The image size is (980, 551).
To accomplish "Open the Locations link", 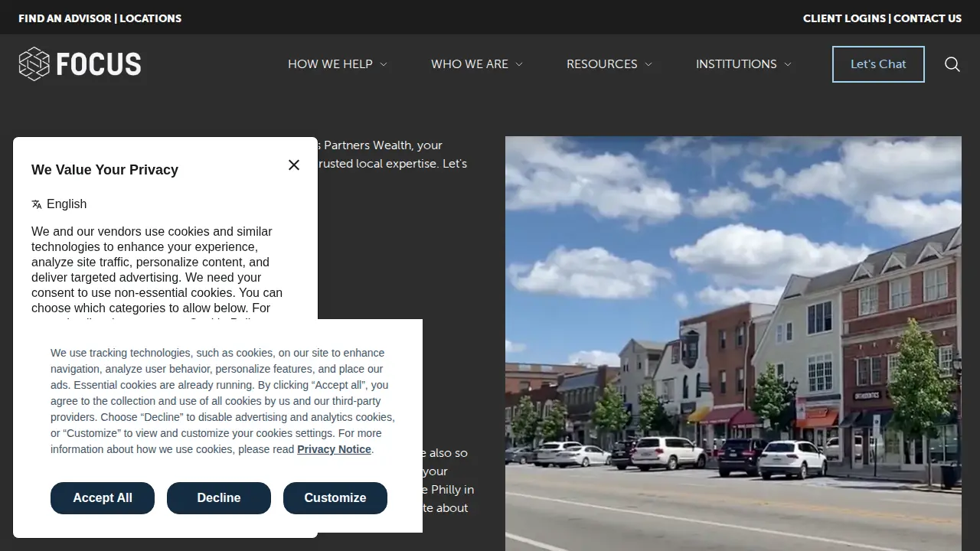I will [x=151, y=18].
